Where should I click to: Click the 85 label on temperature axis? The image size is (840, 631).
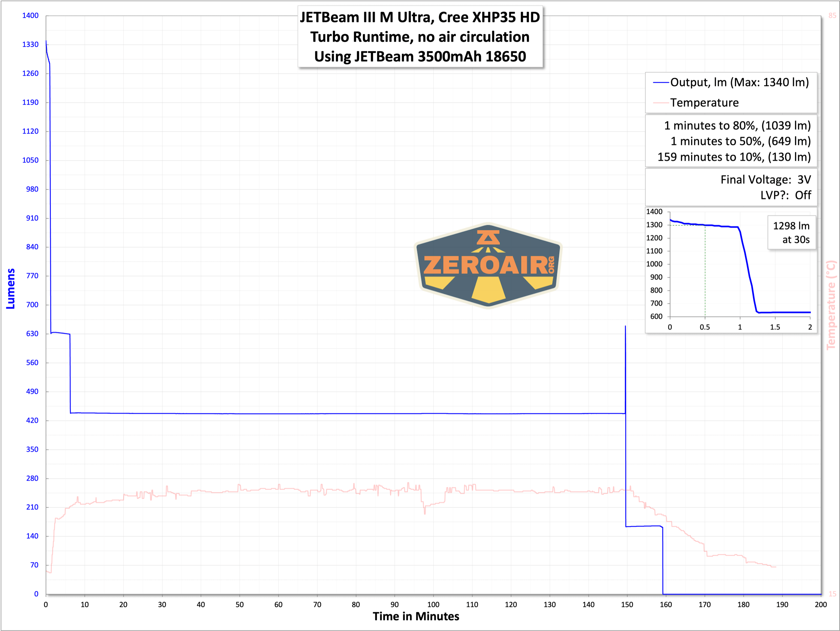[832, 15]
